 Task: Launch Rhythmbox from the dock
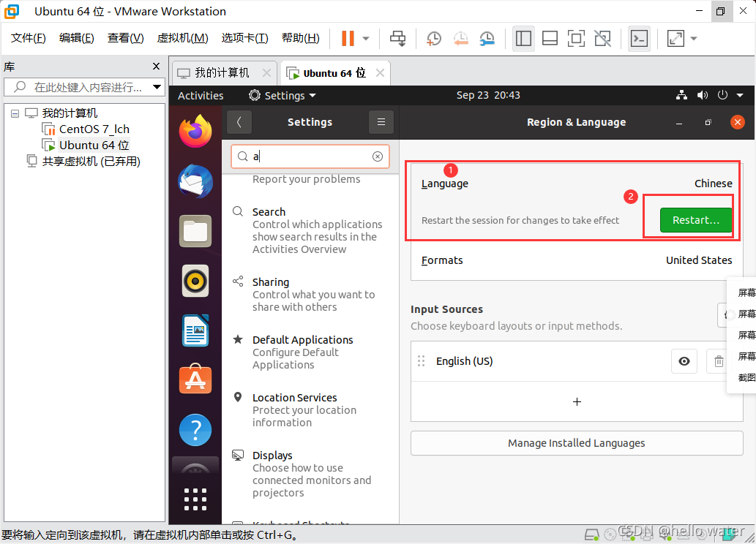tap(195, 281)
